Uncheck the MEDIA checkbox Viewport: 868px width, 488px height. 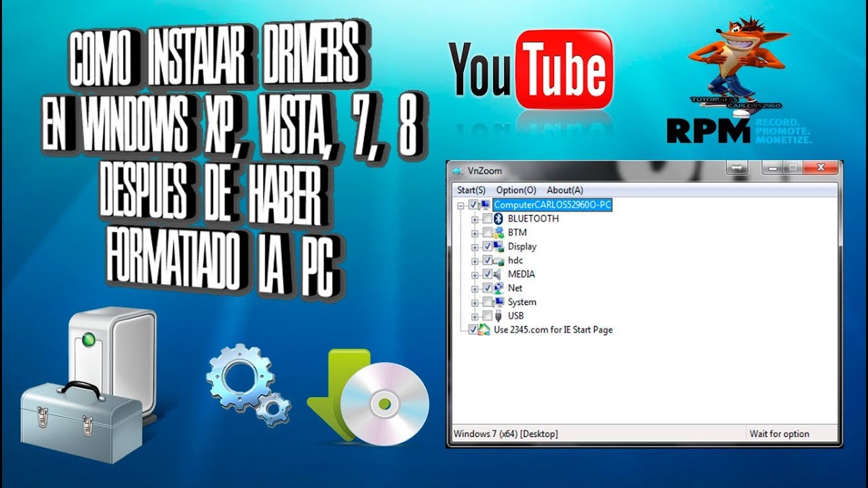[x=487, y=274]
